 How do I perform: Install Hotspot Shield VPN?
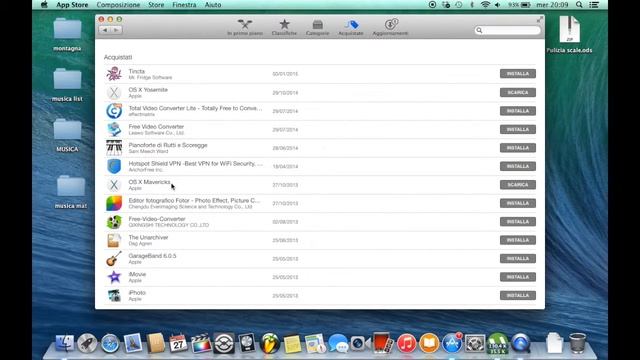pyautogui.click(x=518, y=166)
